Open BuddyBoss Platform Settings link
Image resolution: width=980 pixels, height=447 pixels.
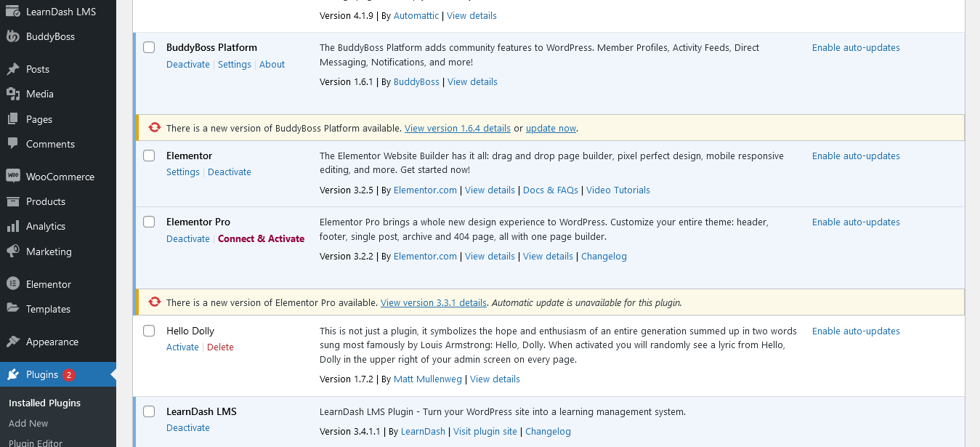(235, 64)
